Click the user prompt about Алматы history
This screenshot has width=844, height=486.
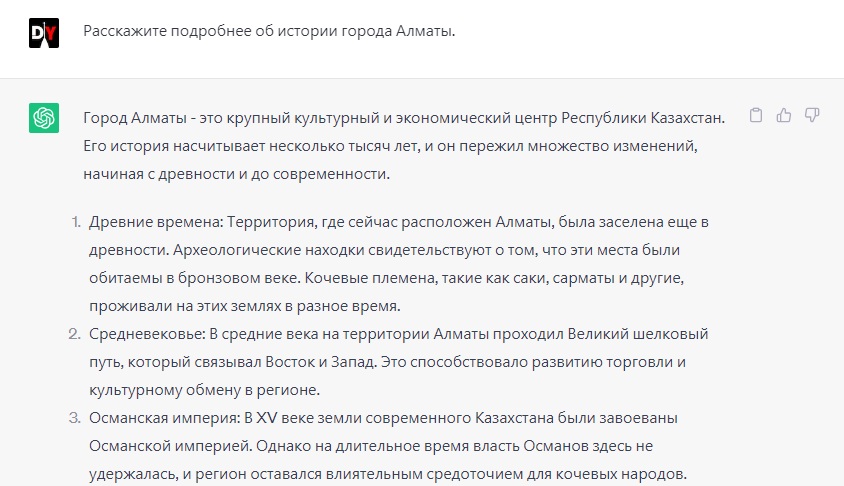tap(269, 31)
